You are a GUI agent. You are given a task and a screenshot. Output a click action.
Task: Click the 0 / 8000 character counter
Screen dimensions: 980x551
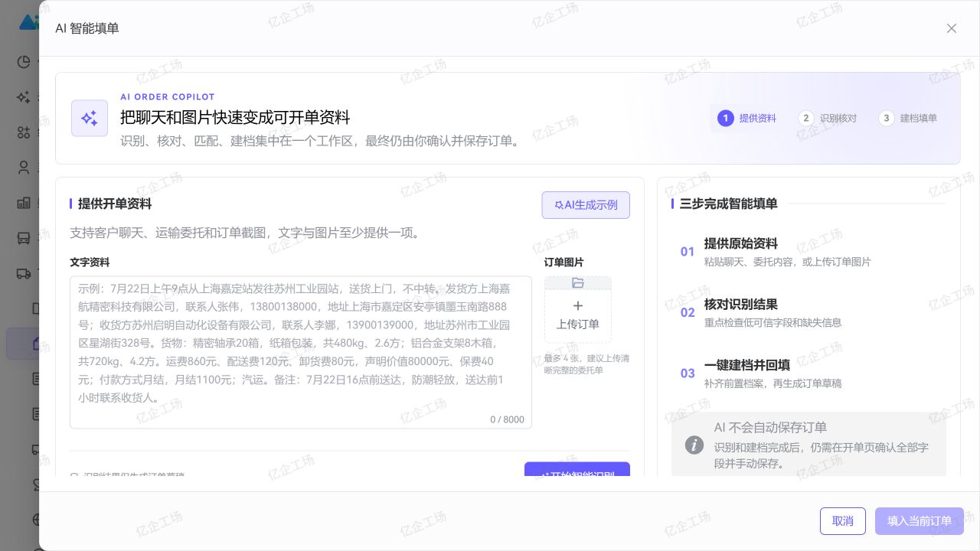[508, 419]
